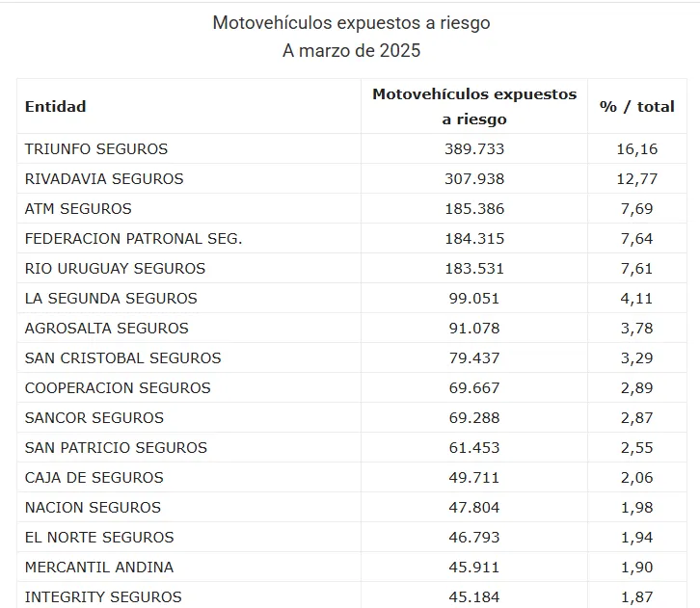
Task: Click the Entidad column header
Action: pyautogui.click(x=56, y=107)
